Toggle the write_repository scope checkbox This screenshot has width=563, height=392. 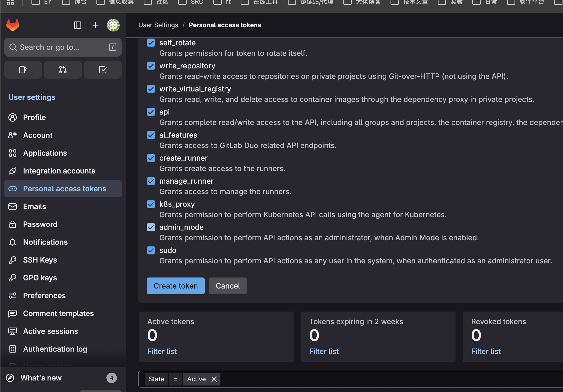coord(151,66)
